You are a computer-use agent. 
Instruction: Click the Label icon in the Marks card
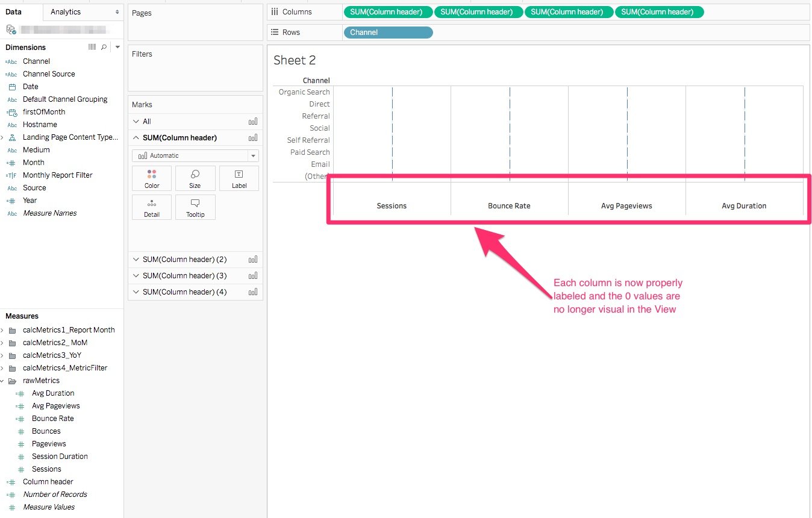[239, 178]
